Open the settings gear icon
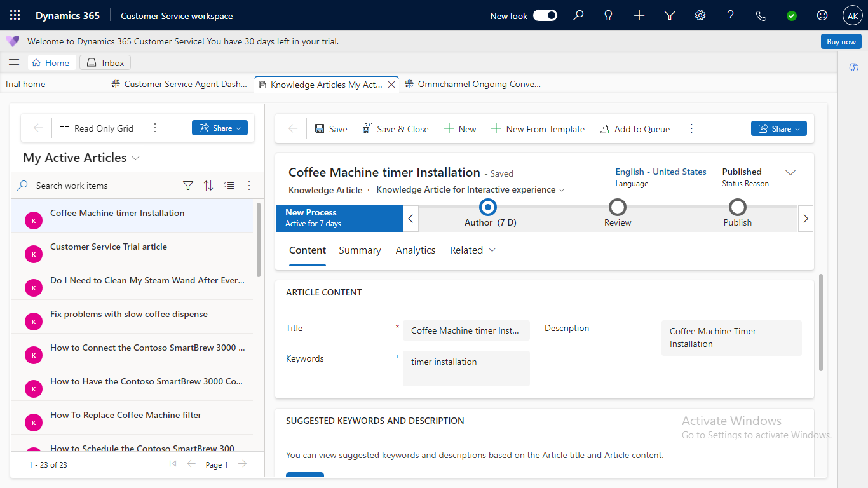 [700, 16]
